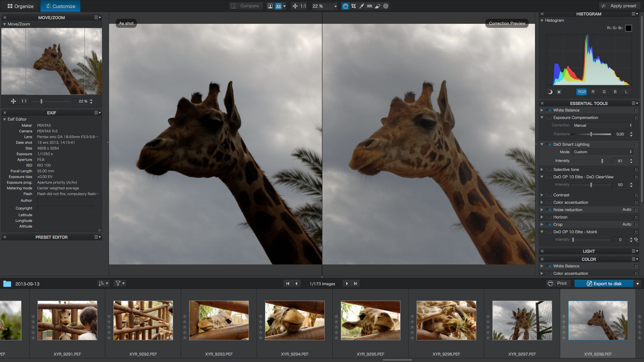This screenshot has width=644, height=362.
Task: Click the Move/Zoom panel zoom slider
Action: 51,101
